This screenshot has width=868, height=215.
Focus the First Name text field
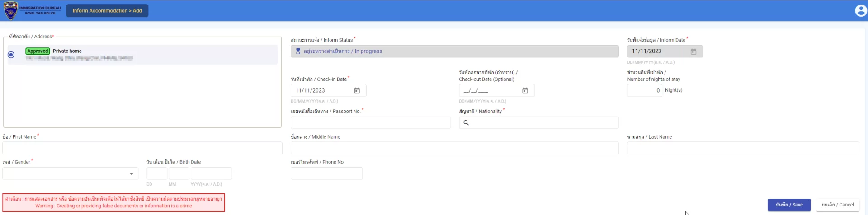pos(142,148)
